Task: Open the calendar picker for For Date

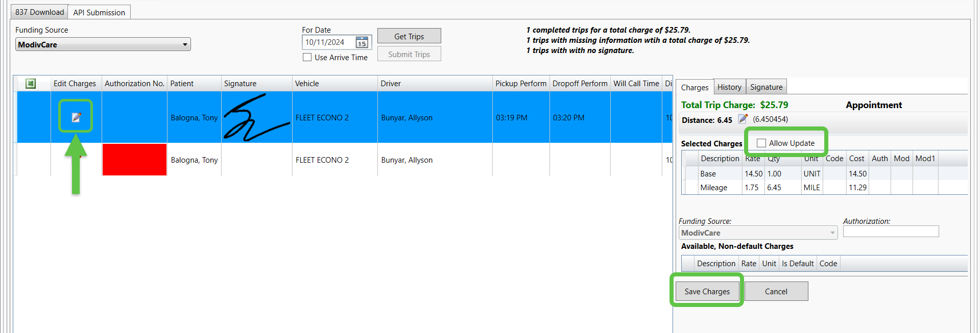Action: point(362,42)
